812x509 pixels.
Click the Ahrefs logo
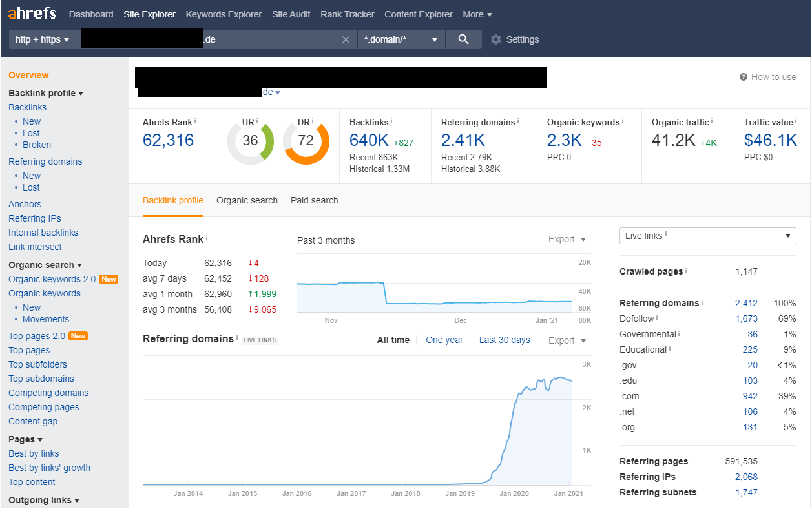click(x=32, y=14)
